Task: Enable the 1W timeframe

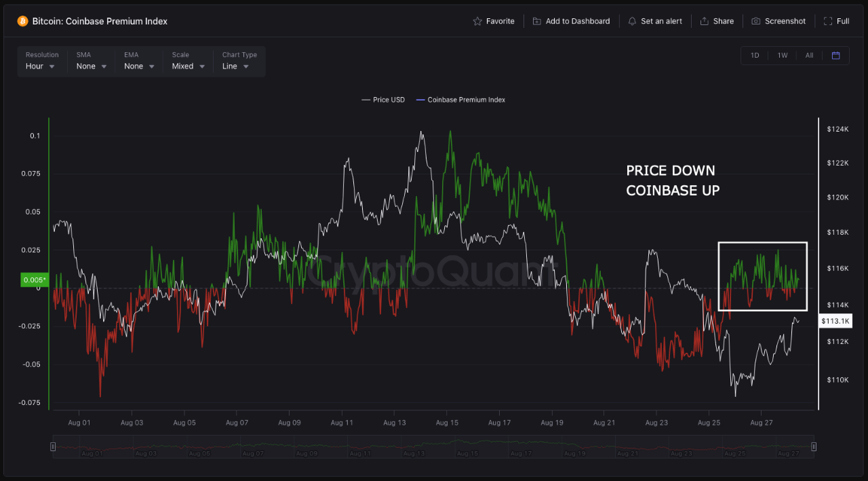Action: pos(781,55)
